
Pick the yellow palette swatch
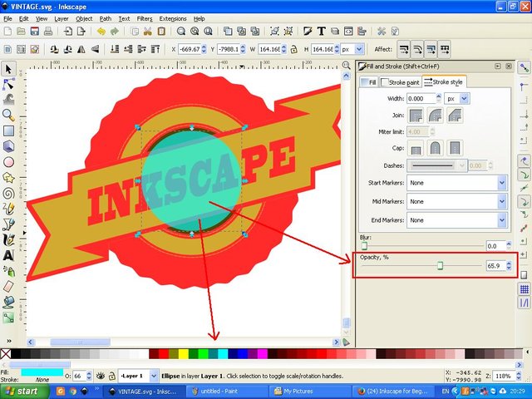pyautogui.click(x=184, y=354)
